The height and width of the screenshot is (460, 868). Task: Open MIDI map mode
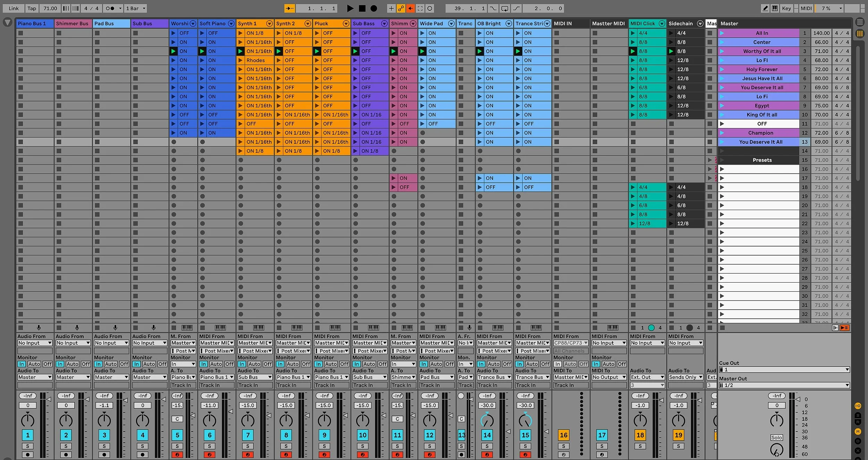pos(806,8)
